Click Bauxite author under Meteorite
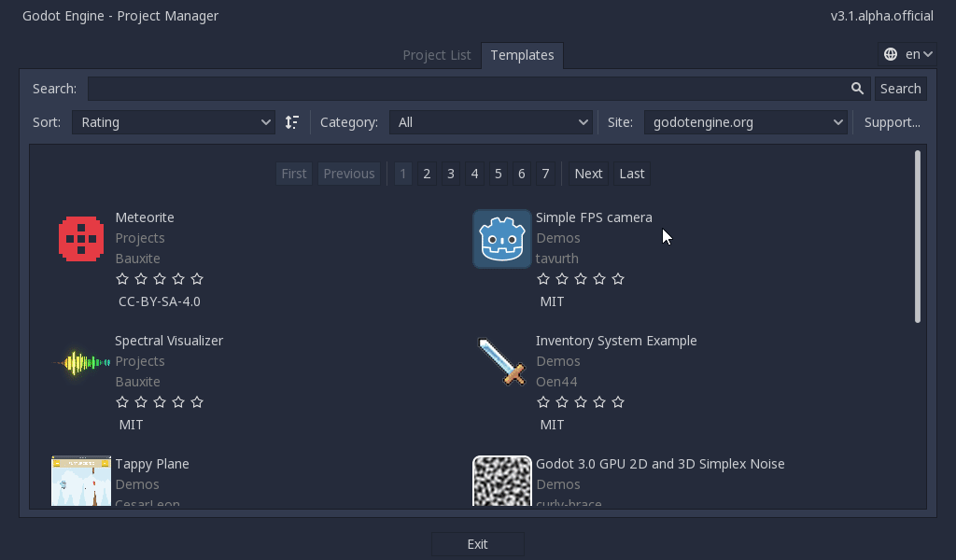This screenshot has height=560, width=956. [x=138, y=259]
